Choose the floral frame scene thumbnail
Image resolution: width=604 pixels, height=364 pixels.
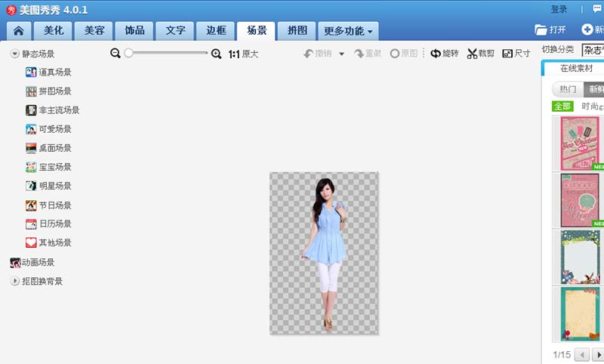click(x=580, y=257)
